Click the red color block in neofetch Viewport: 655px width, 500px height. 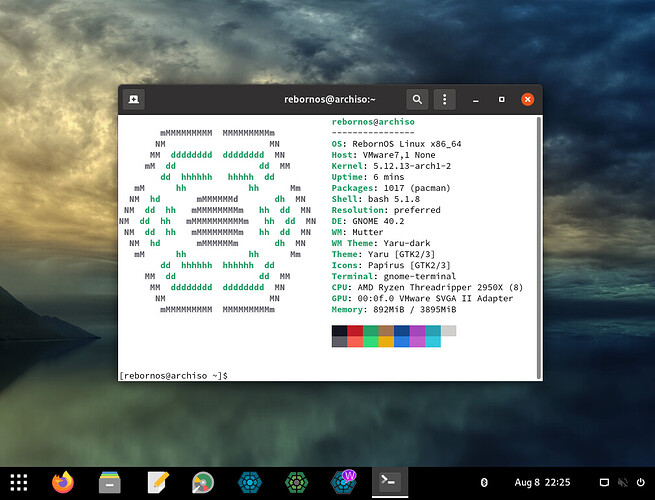coord(355,330)
